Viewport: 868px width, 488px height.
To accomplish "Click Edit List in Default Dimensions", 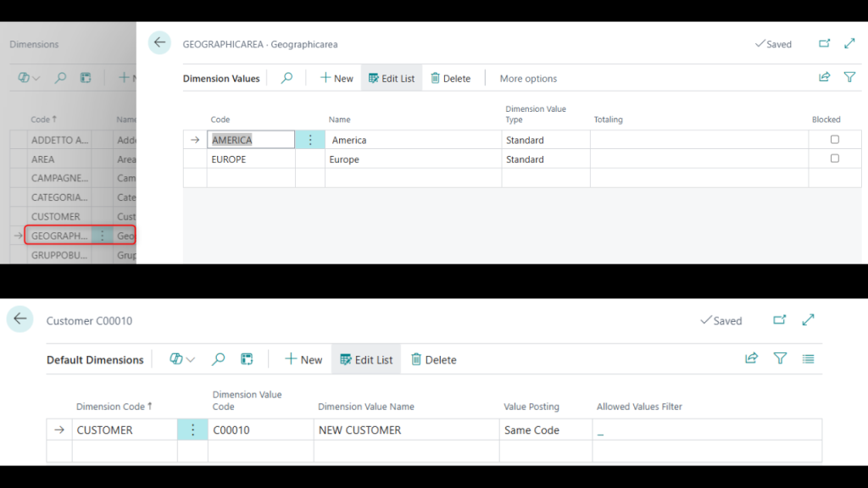I will tap(366, 360).
